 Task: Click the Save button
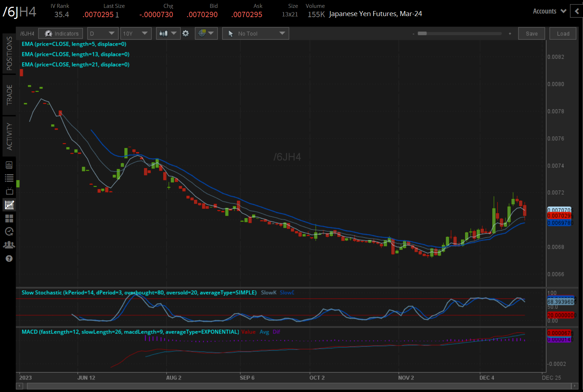pos(531,34)
